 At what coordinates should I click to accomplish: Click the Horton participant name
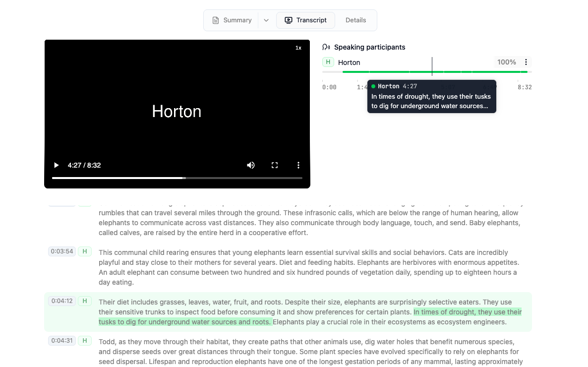349,62
